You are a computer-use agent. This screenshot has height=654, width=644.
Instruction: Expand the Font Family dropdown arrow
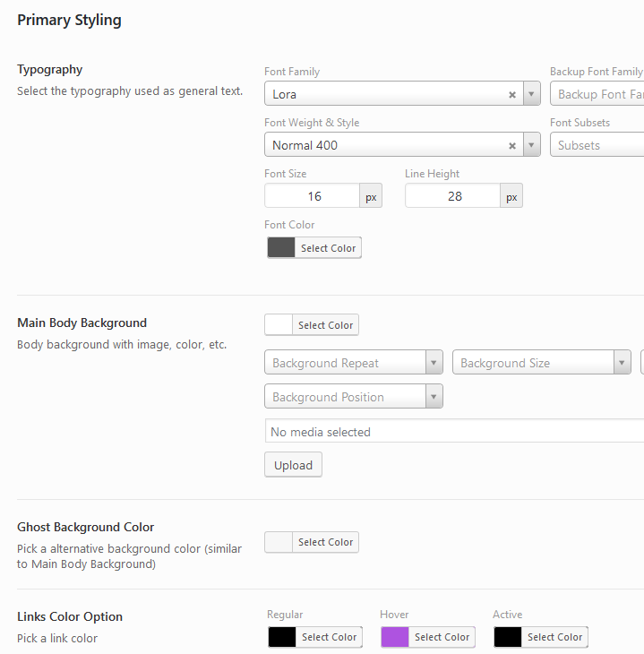[532, 94]
